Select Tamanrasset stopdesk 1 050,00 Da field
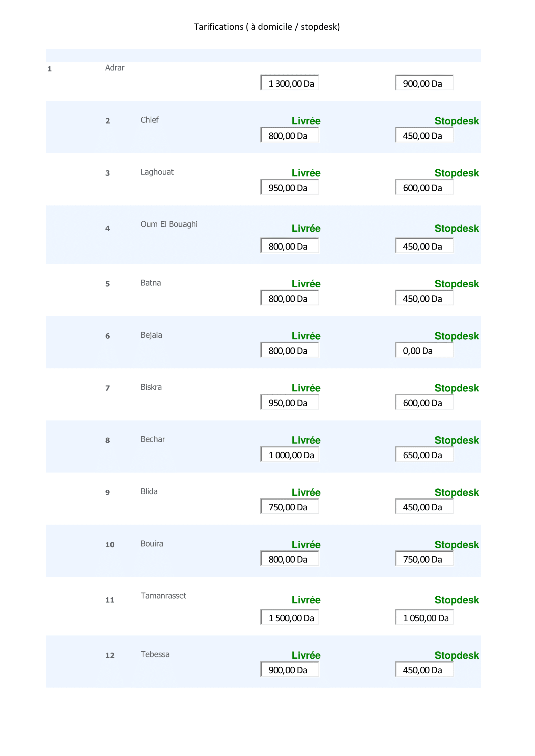This screenshot has height=756, width=535. pyautogui.click(x=424, y=617)
